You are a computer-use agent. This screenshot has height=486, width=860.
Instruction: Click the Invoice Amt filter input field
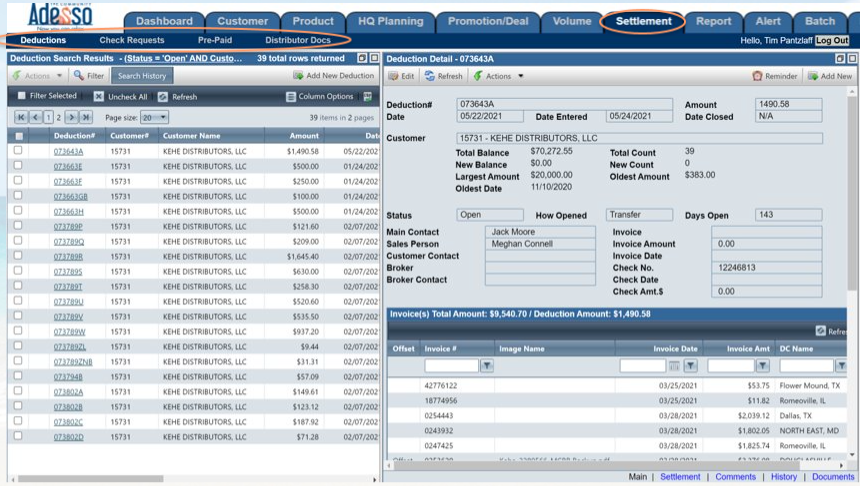point(730,366)
